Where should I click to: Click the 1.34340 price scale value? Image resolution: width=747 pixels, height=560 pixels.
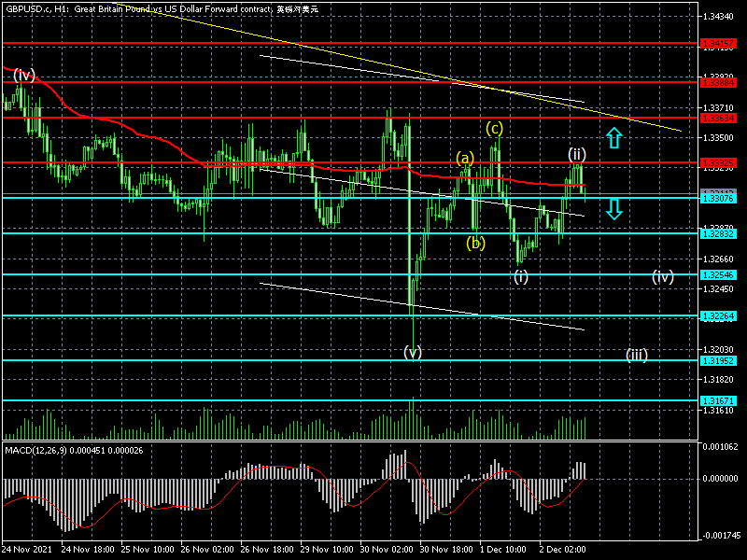pyautogui.click(x=718, y=17)
